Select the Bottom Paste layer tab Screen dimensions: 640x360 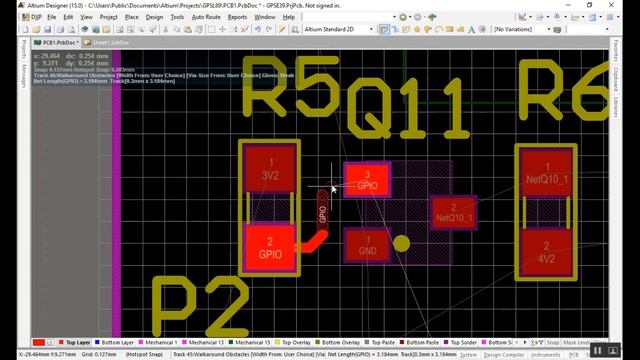pos(419,342)
